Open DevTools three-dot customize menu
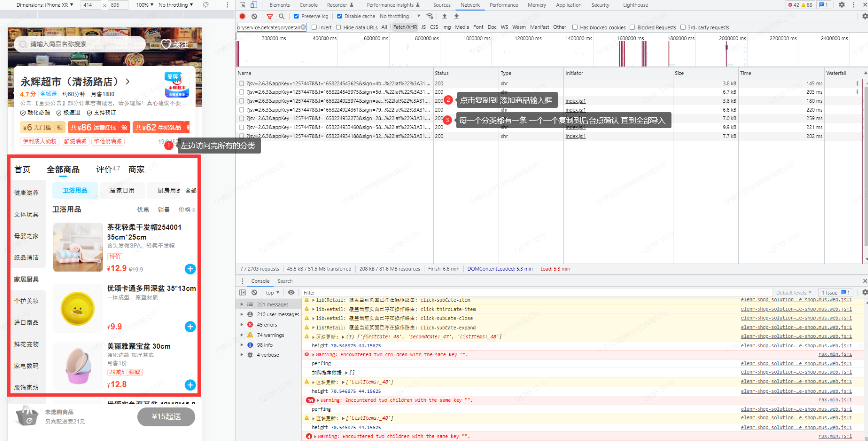This screenshot has height=441, width=868. (x=854, y=5)
